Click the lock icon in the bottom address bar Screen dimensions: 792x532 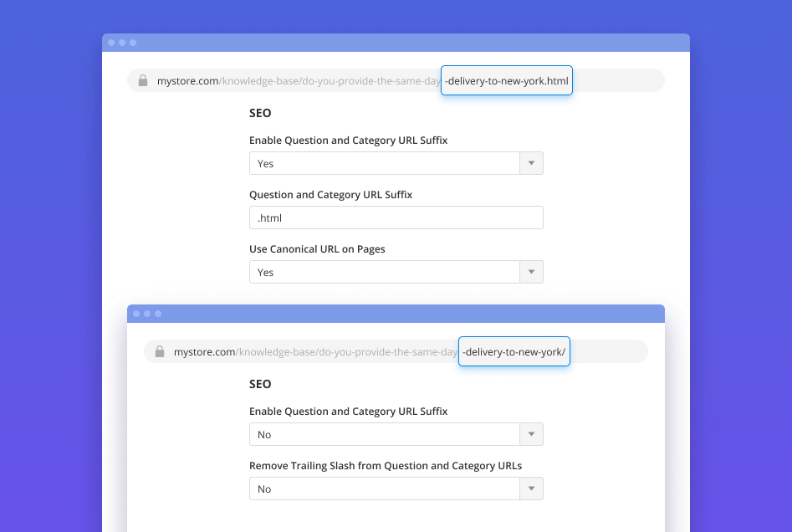pyautogui.click(x=160, y=352)
